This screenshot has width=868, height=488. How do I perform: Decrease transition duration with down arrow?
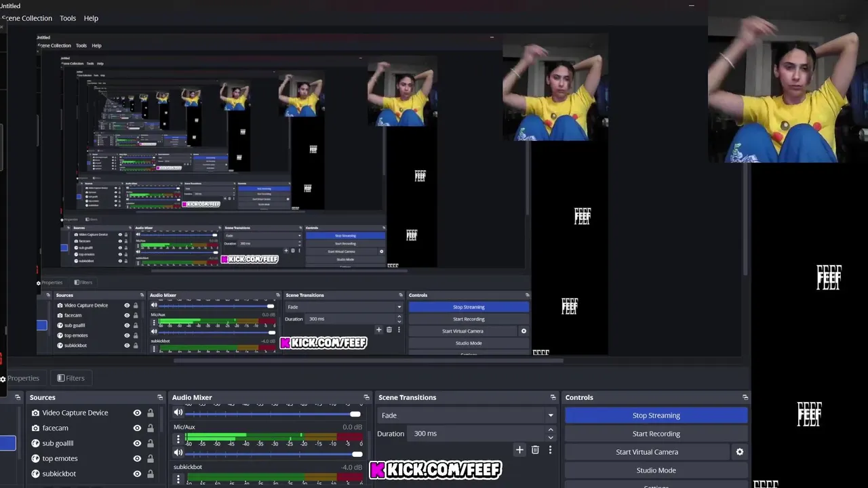550,438
